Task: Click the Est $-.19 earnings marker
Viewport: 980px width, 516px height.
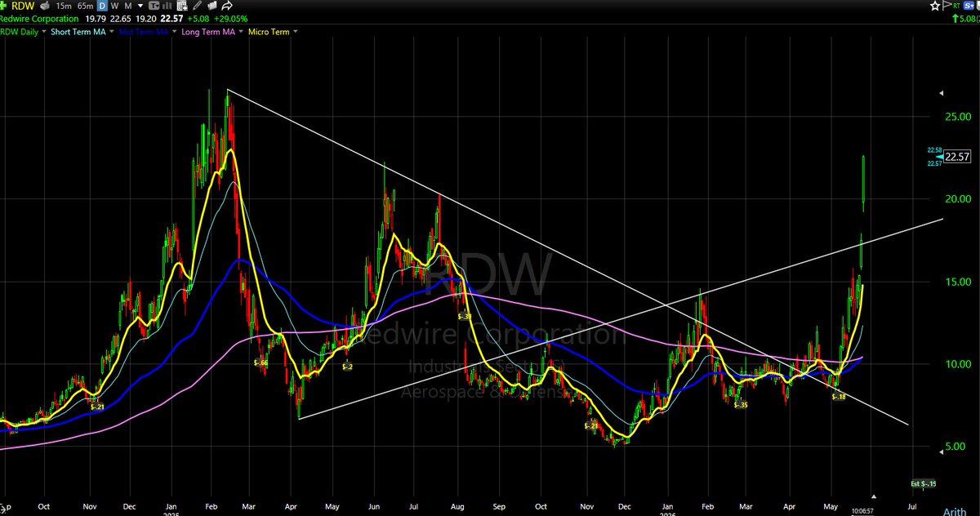Action: coord(924,484)
